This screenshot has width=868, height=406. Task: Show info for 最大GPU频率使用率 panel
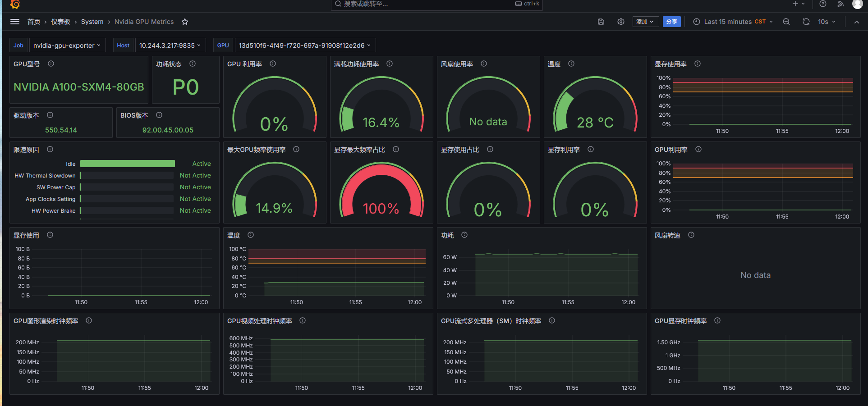tap(296, 150)
